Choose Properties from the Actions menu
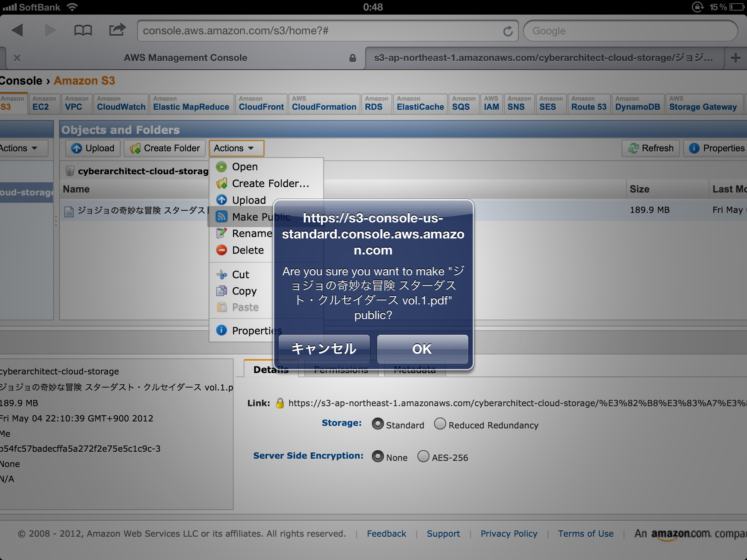 click(242, 330)
